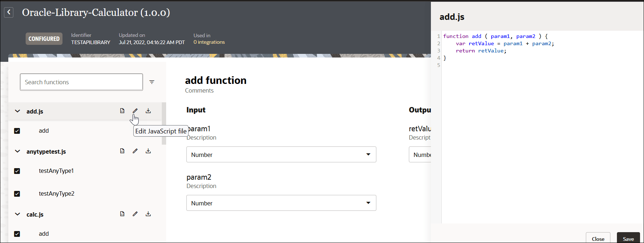Image resolution: width=644 pixels, height=243 pixels.
Task: Click the add function Comments text
Action: 199,90
